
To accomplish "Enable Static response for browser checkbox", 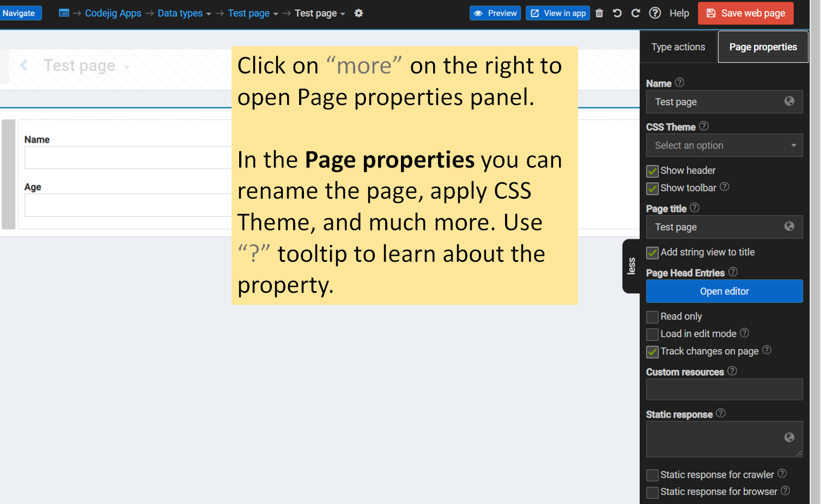I will (652, 493).
